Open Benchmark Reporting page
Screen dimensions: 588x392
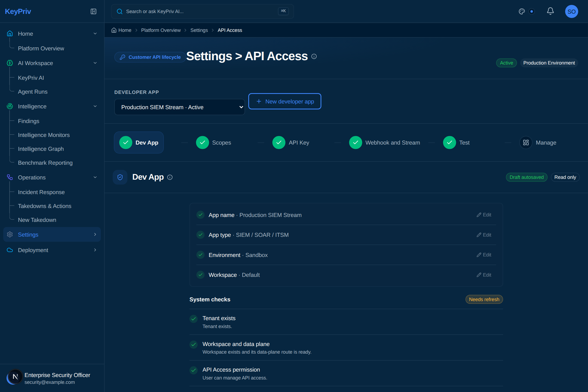[45, 163]
